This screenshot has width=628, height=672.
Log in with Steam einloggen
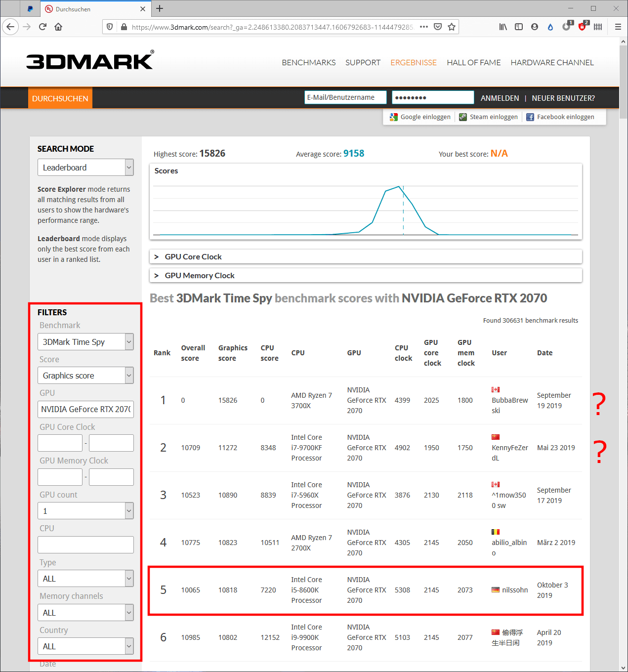pyautogui.click(x=488, y=117)
